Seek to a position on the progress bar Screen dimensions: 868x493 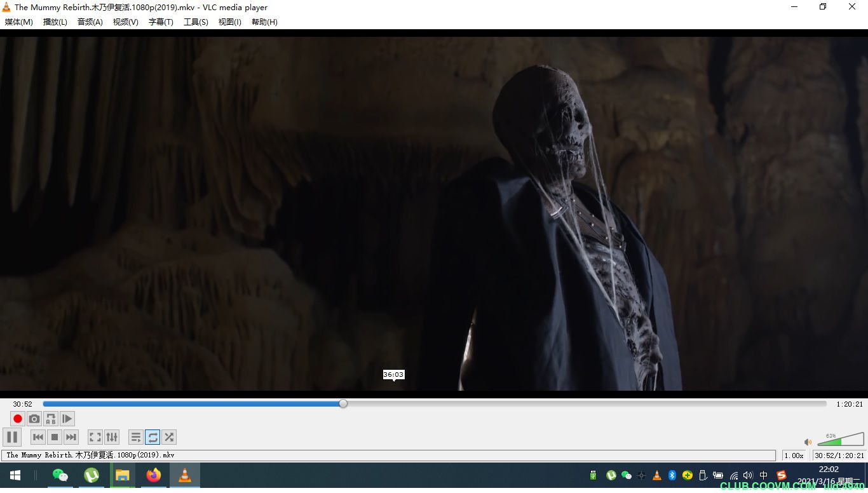(x=435, y=403)
